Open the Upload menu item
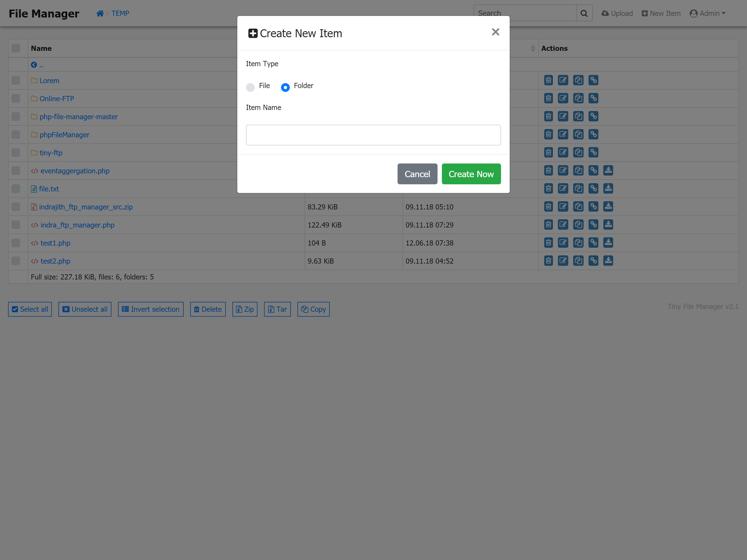 click(x=617, y=13)
